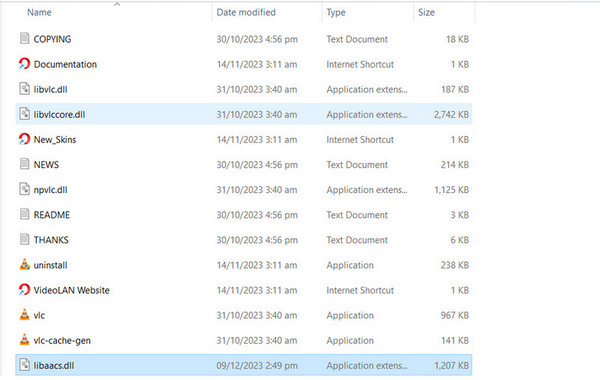Click the 1,125 KB size value
Viewport: 600px width, 380px height.
[451, 190]
